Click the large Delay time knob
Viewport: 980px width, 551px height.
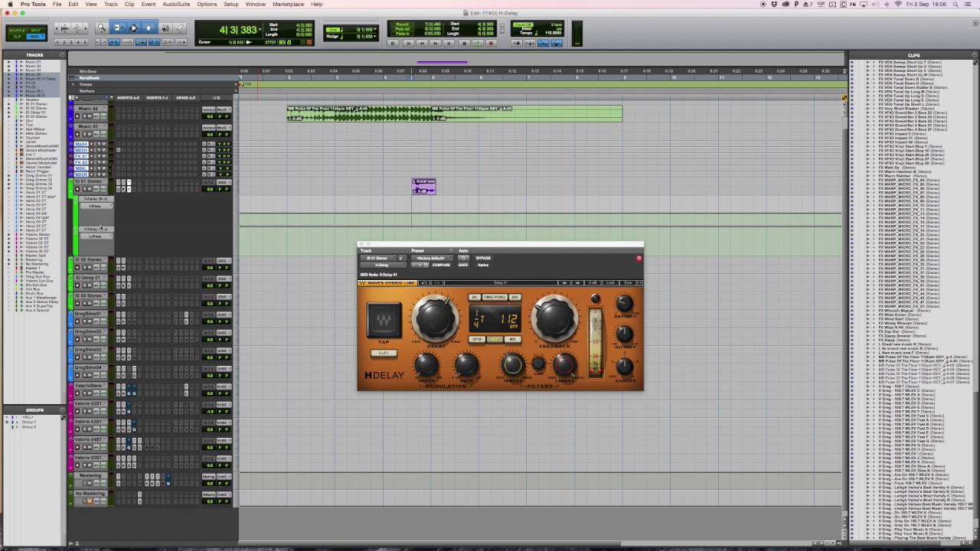[x=435, y=318]
